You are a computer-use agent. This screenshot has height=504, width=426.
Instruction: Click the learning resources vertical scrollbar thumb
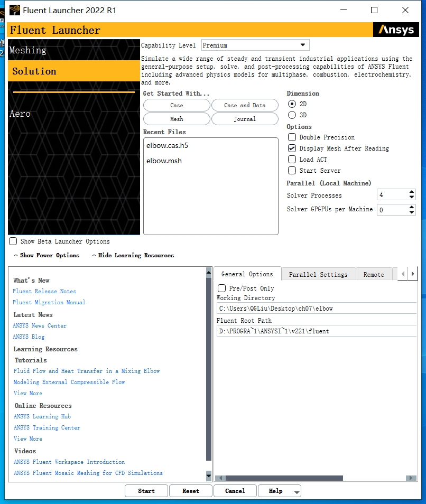209,368
